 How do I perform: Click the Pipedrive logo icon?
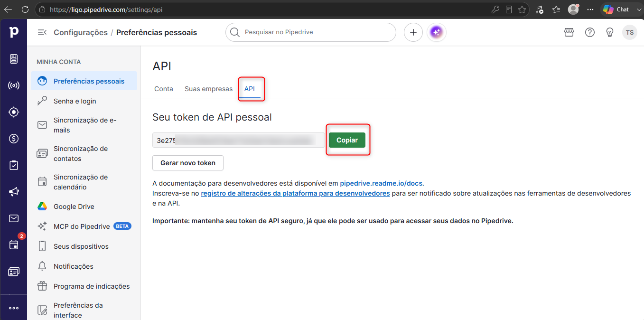click(x=14, y=32)
